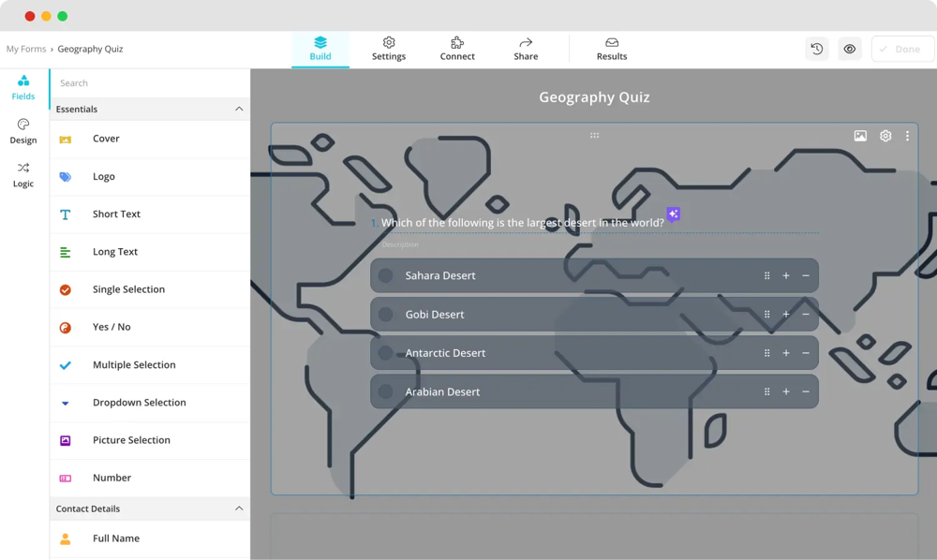Switch to the Settings tab
937x560 pixels.
tap(389, 49)
